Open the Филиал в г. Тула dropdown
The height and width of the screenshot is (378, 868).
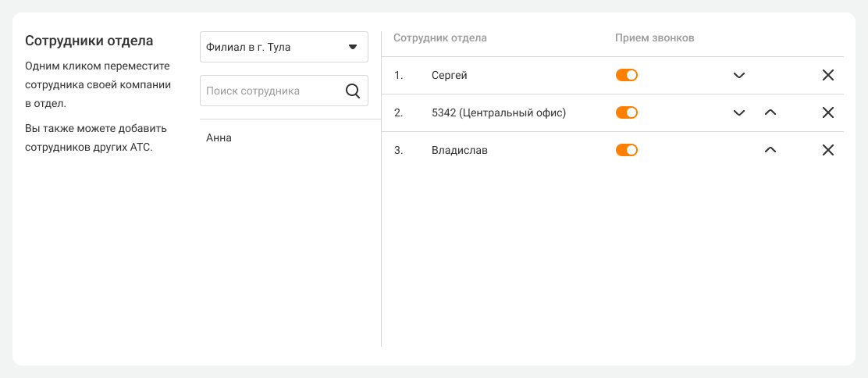(x=284, y=47)
